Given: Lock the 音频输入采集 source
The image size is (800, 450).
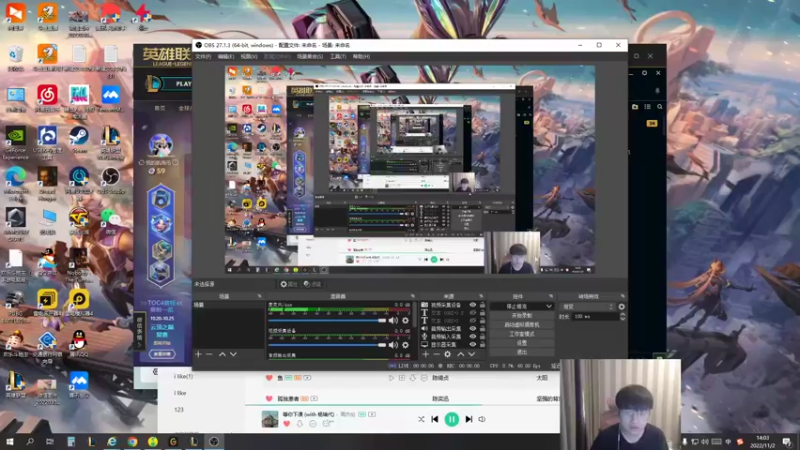Looking at the screenshot, I should (x=482, y=337).
